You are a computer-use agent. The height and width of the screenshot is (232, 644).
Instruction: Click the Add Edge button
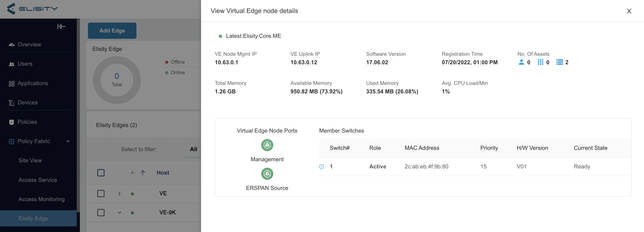pyautogui.click(x=112, y=31)
